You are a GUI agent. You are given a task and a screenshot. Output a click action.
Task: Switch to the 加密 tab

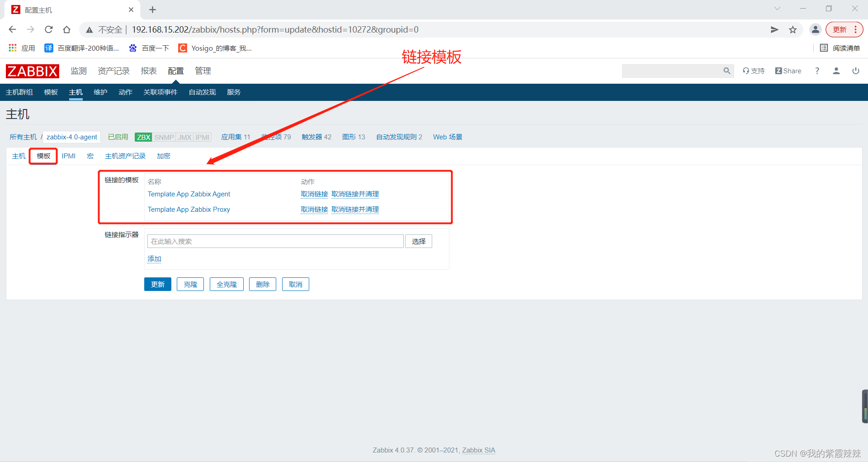coord(164,156)
